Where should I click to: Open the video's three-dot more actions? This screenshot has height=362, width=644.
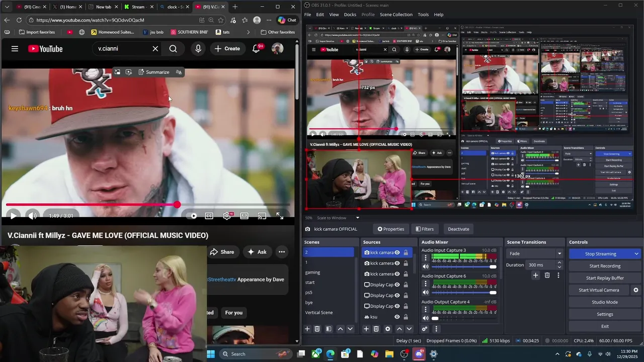coord(282,252)
